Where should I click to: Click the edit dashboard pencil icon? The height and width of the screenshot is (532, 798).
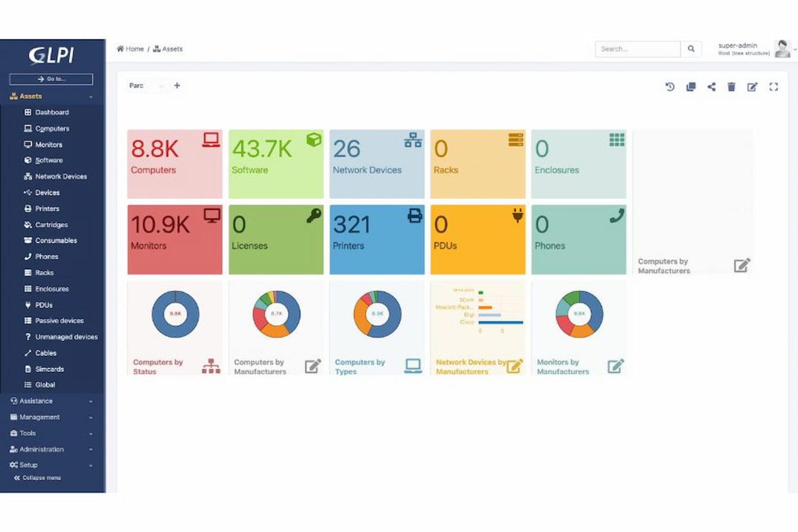752,87
